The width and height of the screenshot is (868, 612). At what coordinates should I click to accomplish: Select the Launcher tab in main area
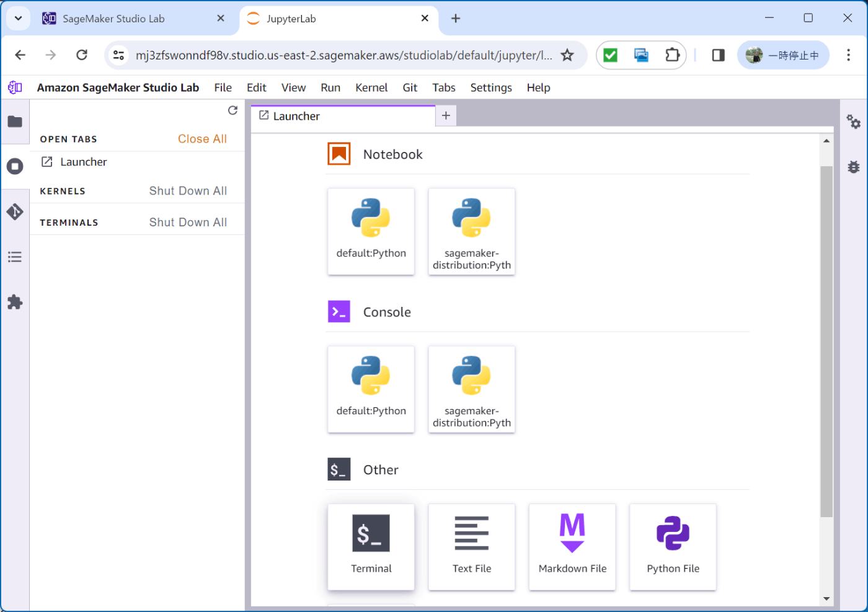[x=343, y=116]
